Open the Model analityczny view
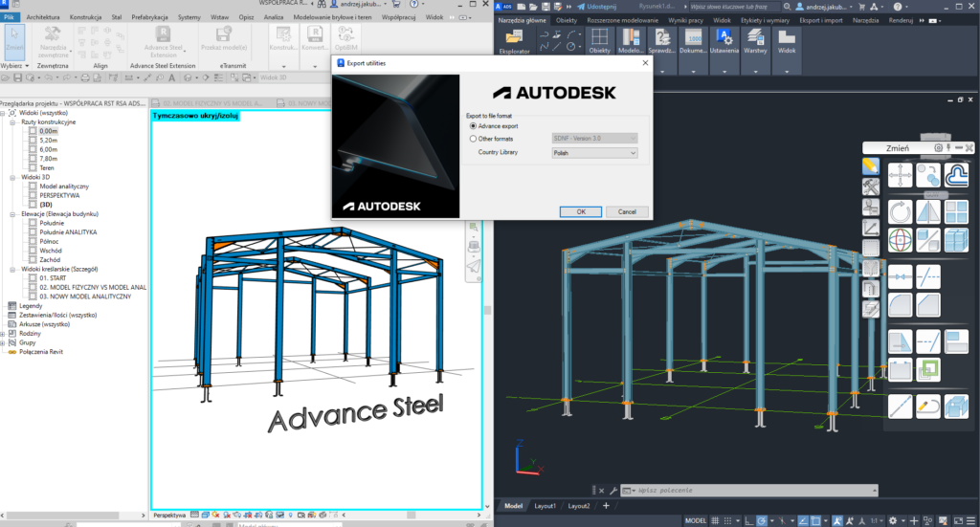Image resolution: width=980 pixels, height=527 pixels. pyautogui.click(x=64, y=187)
